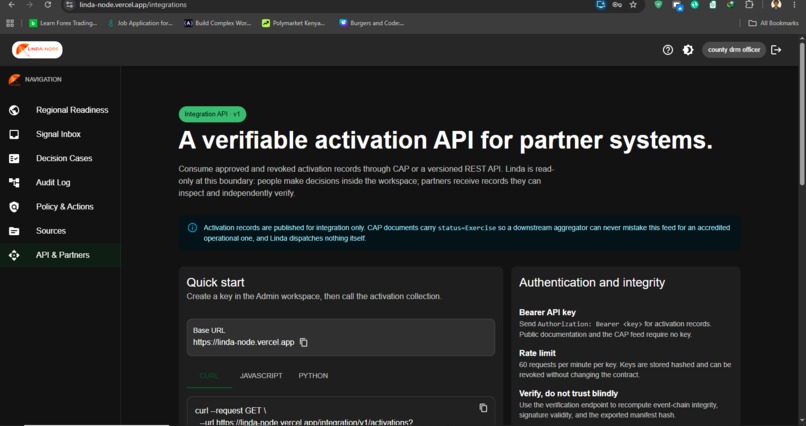
Task: Click the 'Verify, do not trust blindly' label
Action: point(569,394)
